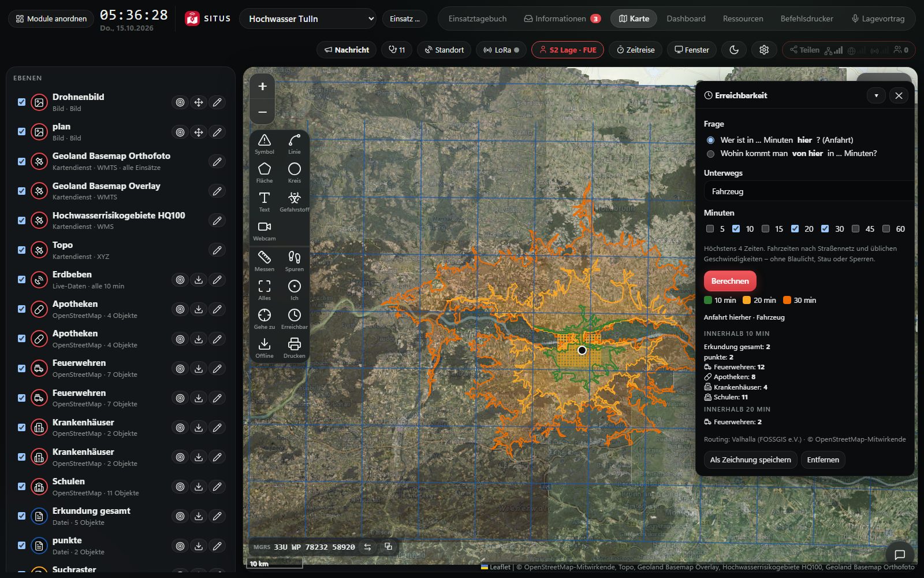924x578 pixels.
Task: Toggle dark mode moon icon
Action: (x=734, y=50)
